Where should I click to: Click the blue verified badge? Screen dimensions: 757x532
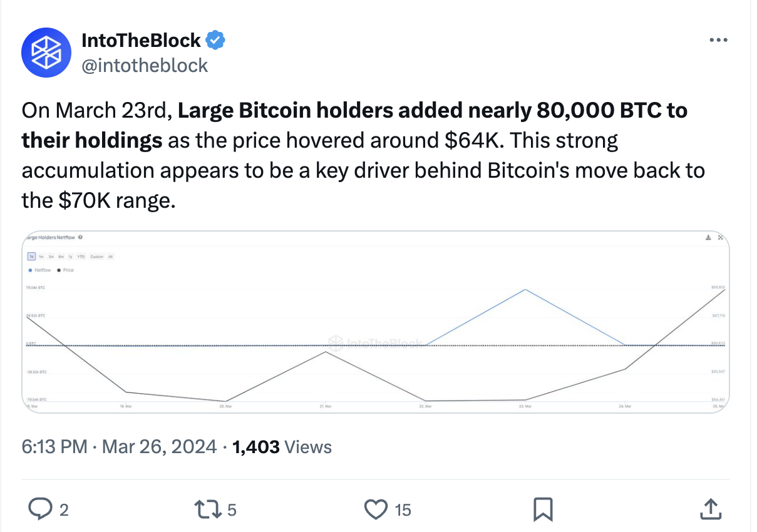pos(216,40)
